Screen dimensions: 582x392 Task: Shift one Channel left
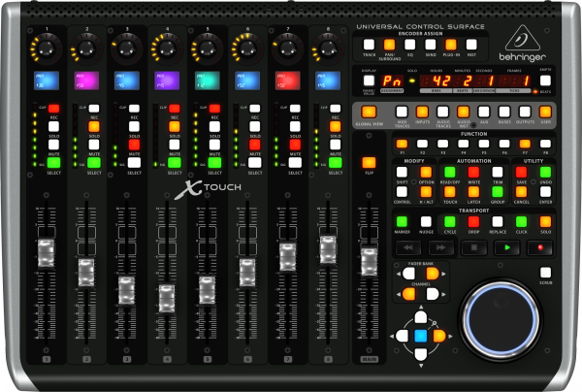point(408,294)
